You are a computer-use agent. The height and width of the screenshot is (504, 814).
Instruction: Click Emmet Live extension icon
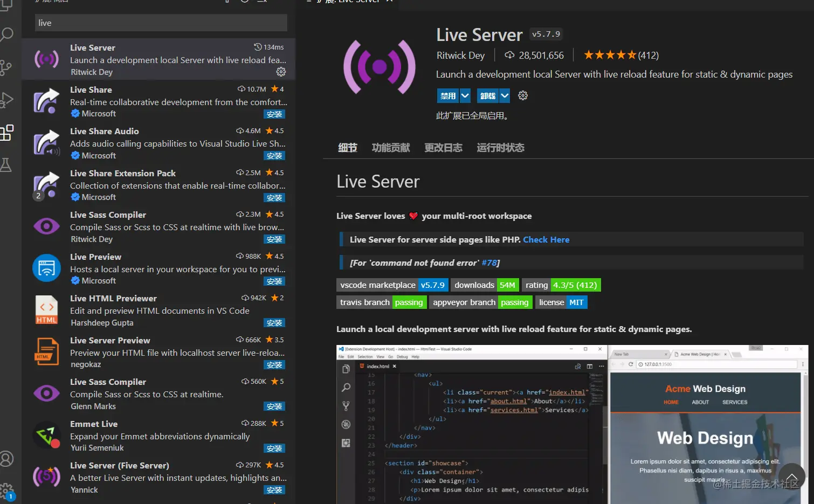[47, 435]
